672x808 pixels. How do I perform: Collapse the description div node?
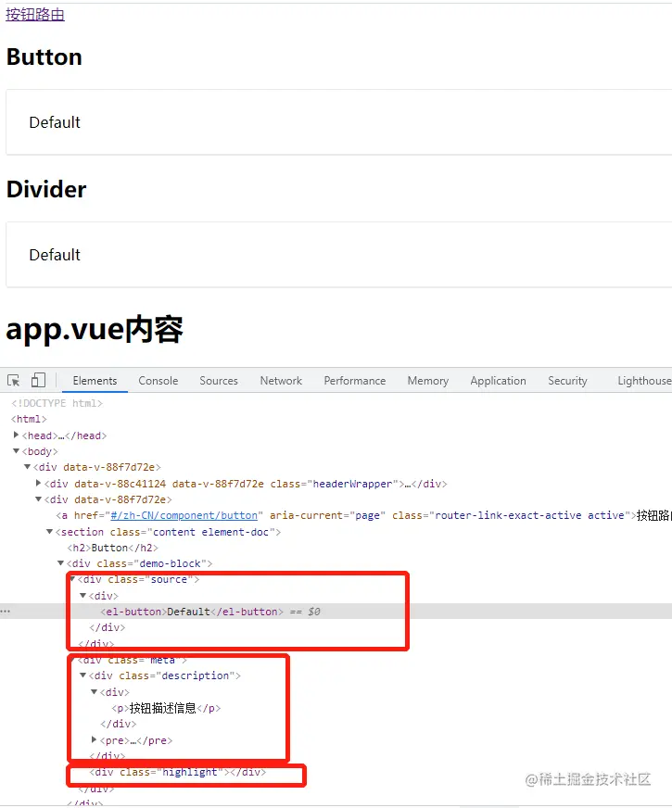[83, 675]
